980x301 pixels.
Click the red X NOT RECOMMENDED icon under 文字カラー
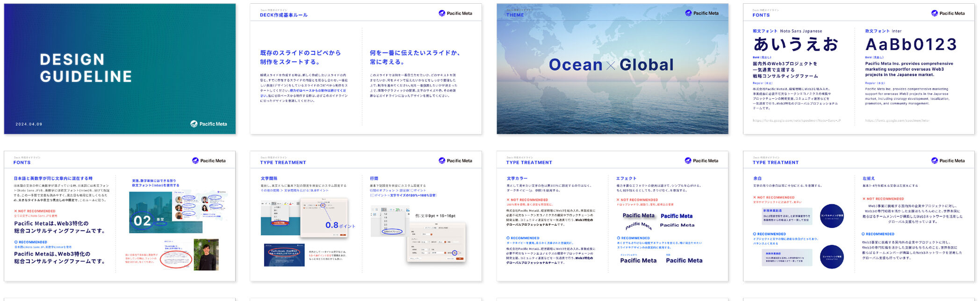click(x=508, y=200)
